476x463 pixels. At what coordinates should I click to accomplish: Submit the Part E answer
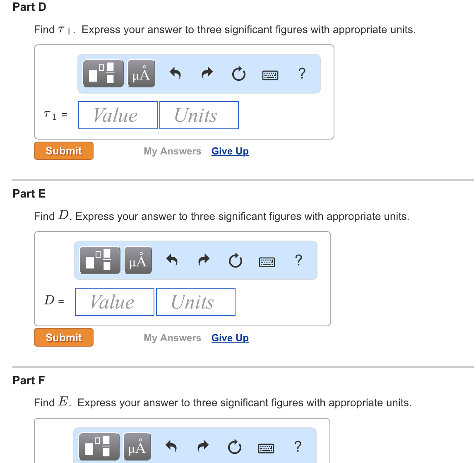[x=63, y=337]
